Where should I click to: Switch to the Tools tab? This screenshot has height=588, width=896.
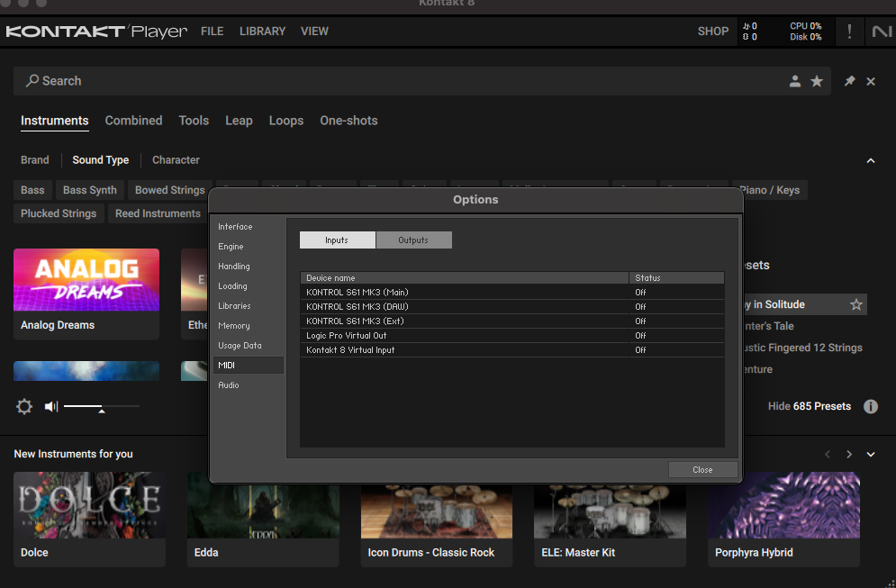pyautogui.click(x=194, y=121)
